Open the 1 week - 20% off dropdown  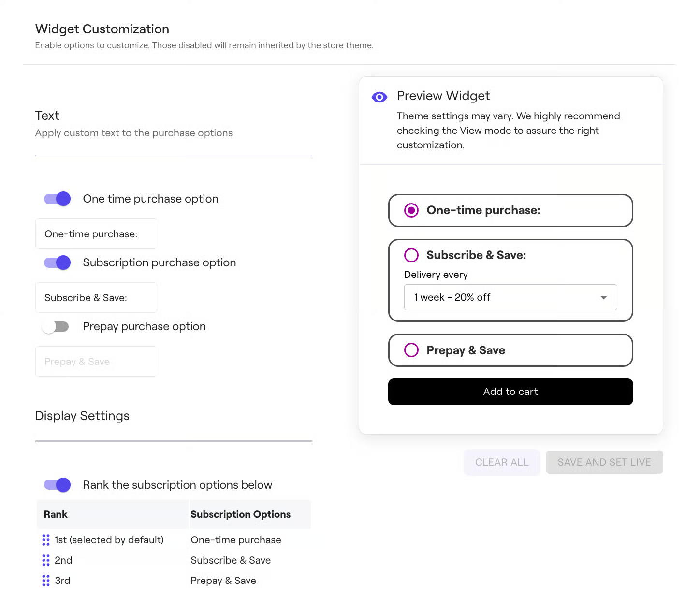[510, 297]
